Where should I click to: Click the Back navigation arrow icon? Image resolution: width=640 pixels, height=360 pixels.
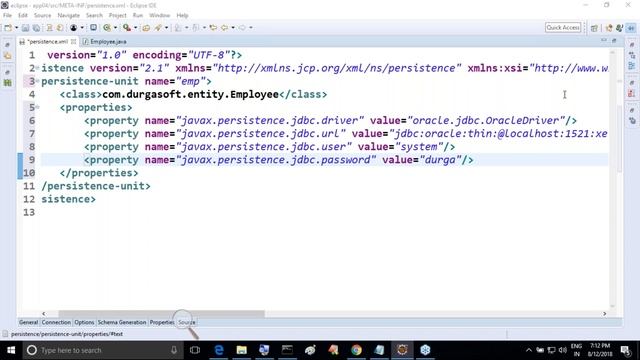pos(224,28)
